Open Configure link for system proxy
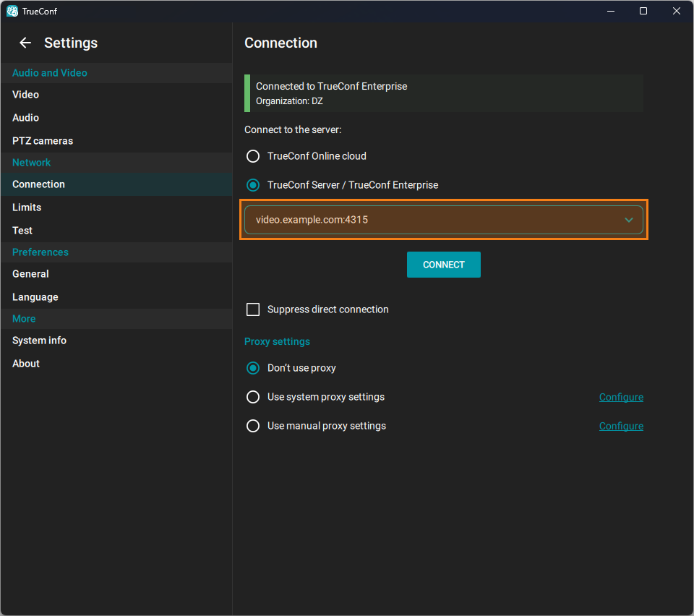 point(621,398)
